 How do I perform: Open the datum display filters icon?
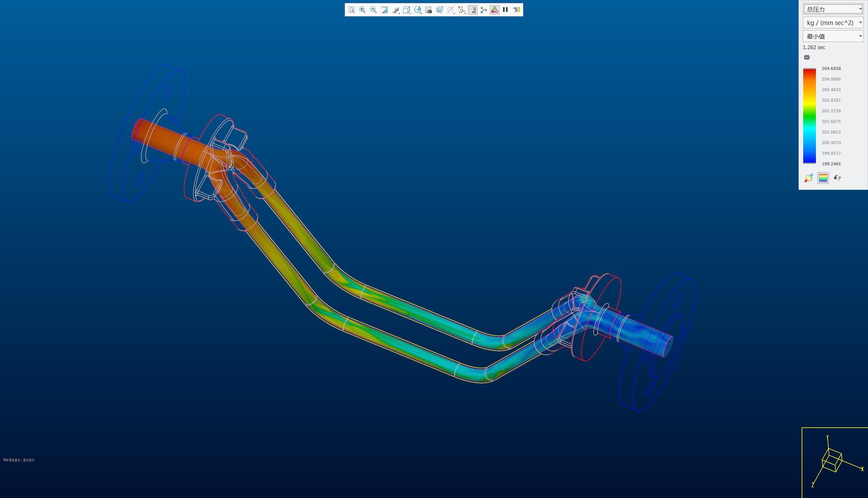click(462, 10)
